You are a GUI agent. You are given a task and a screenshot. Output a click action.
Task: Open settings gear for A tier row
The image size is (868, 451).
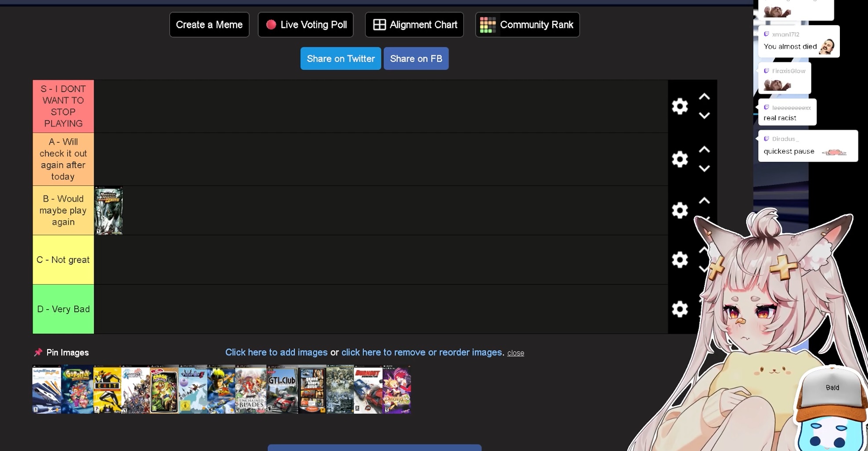[680, 159]
